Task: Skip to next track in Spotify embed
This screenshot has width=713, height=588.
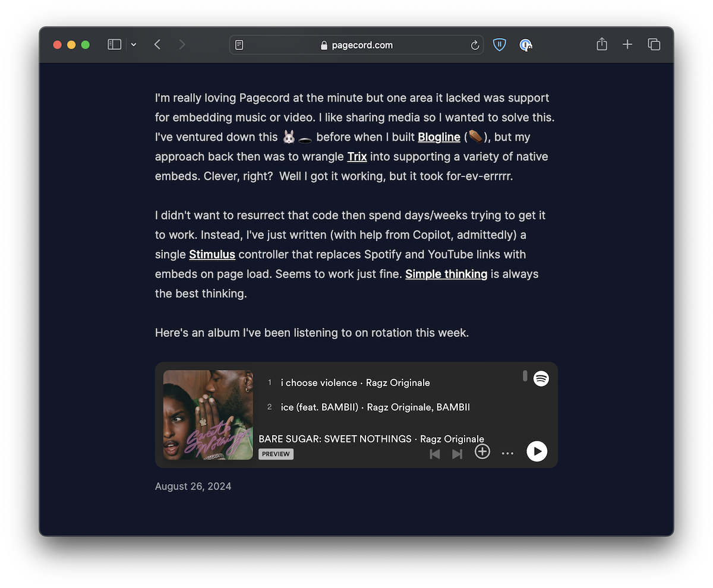Action: coord(457,454)
